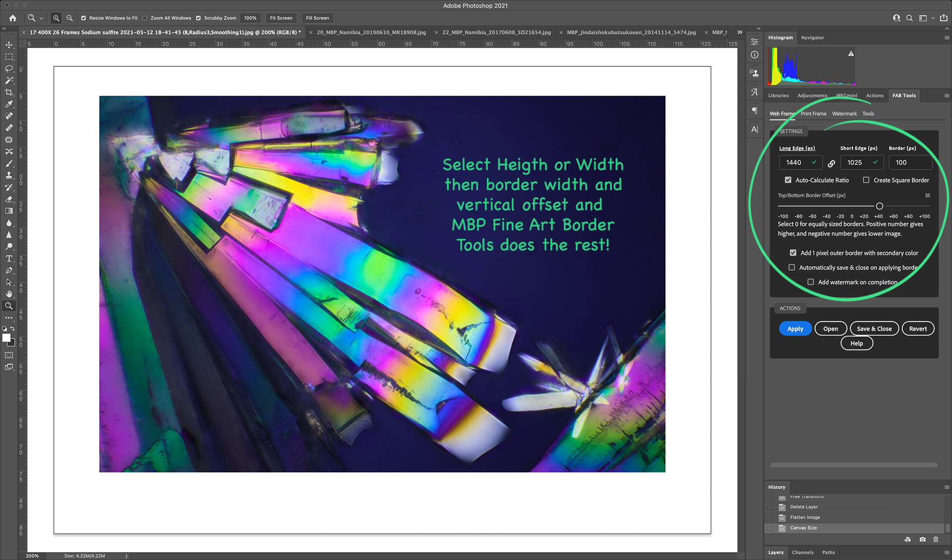Select the Type tool
Image resolution: width=952 pixels, height=560 pixels.
tap(8, 259)
